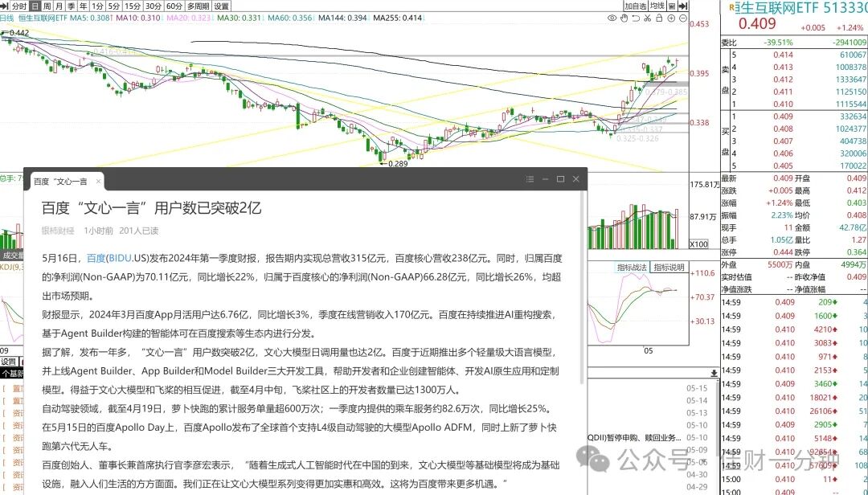The width and height of the screenshot is (868, 495).
Task: Click the latest price 0.409 in quote header
Action: coord(757,24)
